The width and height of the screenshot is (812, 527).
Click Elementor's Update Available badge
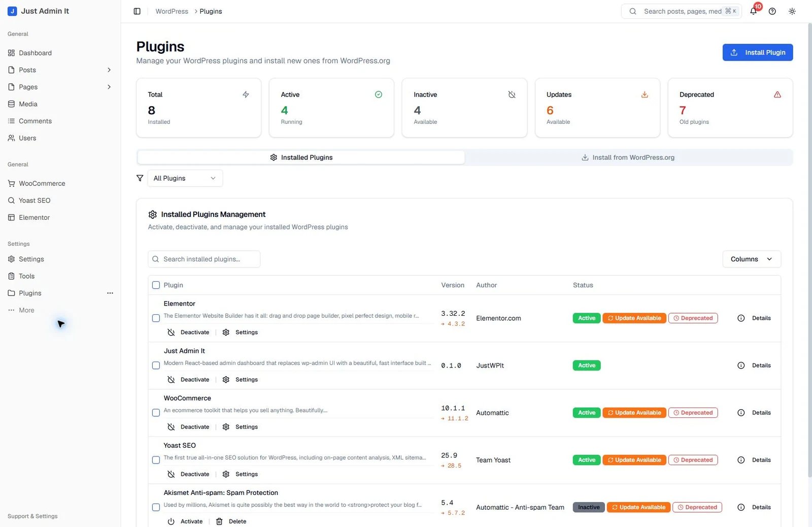pyautogui.click(x=634, y=318)
